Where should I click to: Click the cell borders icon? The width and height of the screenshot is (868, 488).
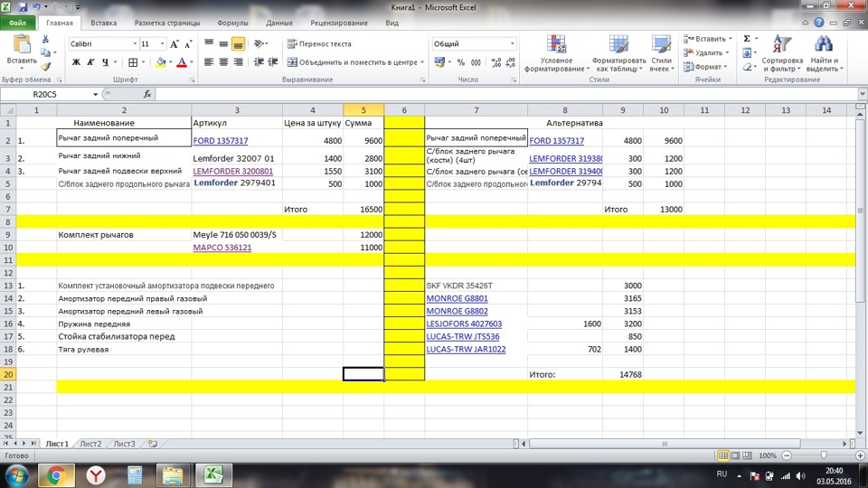(133, 62)
